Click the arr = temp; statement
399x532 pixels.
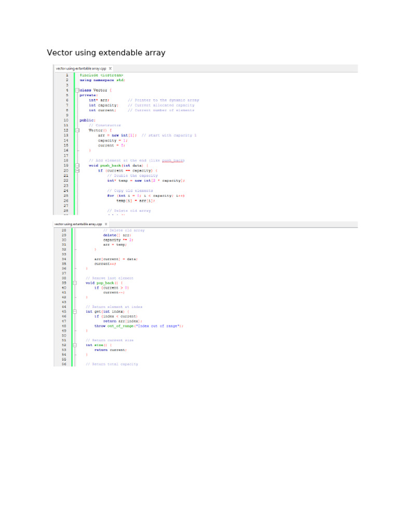(115, 245)
